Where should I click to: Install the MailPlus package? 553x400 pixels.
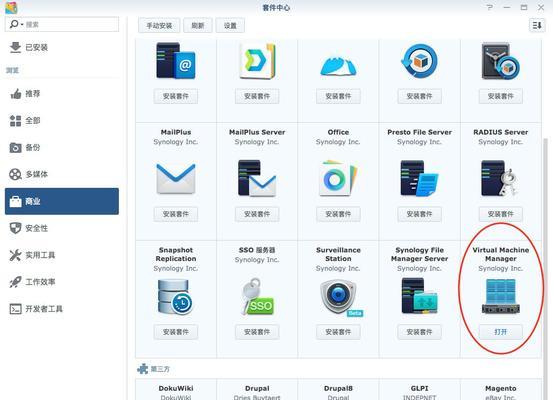pyautogui.click(x=176, y=214)
